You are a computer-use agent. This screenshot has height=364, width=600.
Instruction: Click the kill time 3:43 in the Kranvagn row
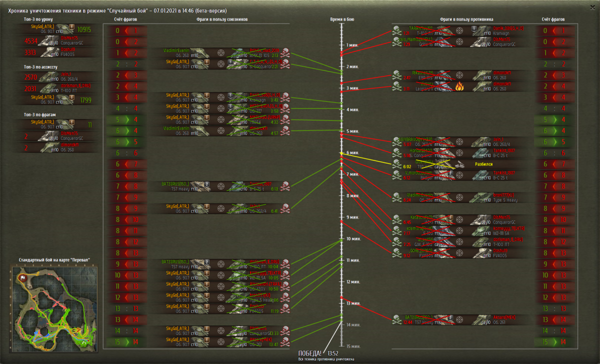pyautogui.click(x=274, y=100)
